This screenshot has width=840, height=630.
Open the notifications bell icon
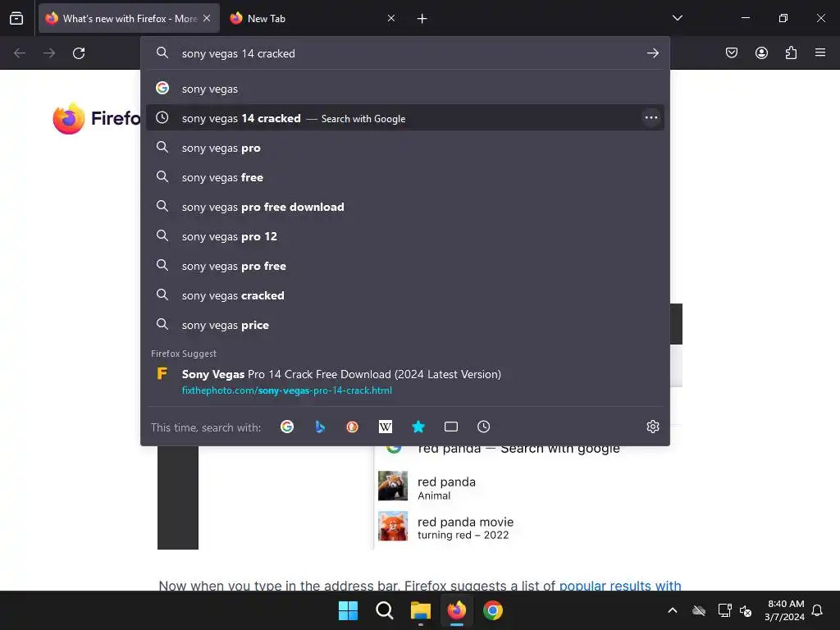point(817,610)
